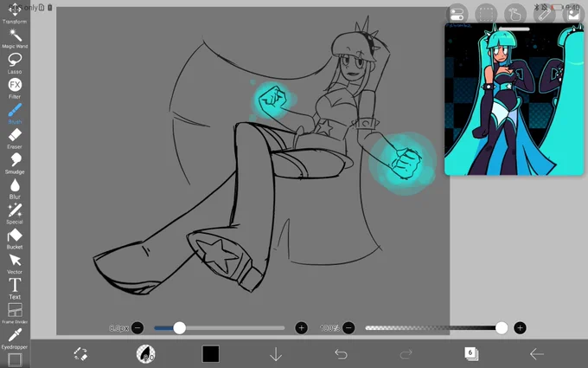Open the FX Filter tool

pos(15,88)
